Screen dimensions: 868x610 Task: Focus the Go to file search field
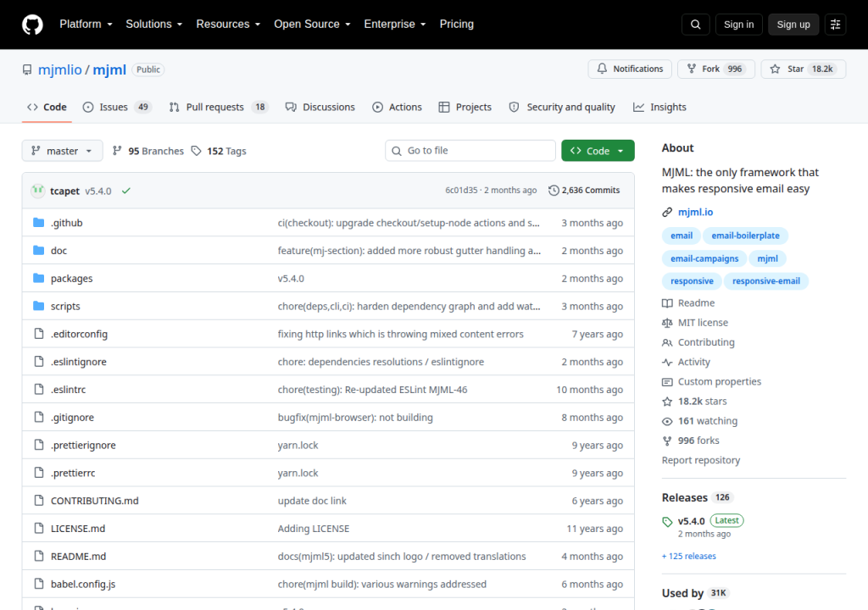470,151
